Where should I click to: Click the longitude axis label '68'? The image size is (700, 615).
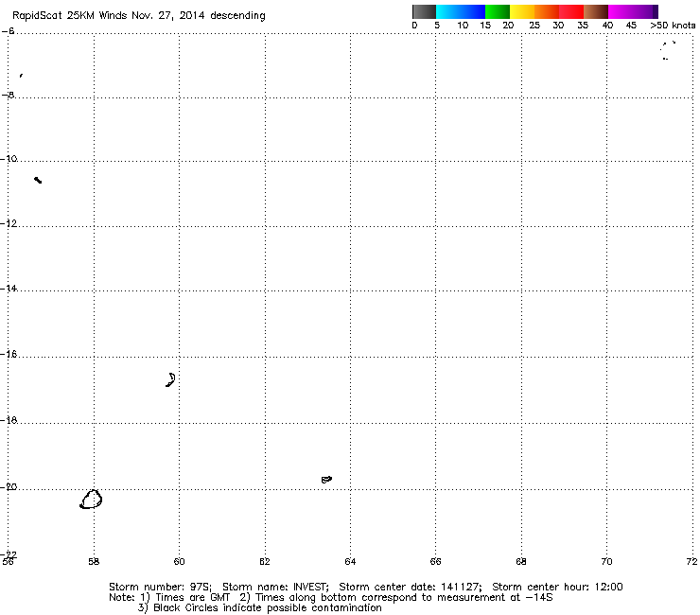point(521,561)
